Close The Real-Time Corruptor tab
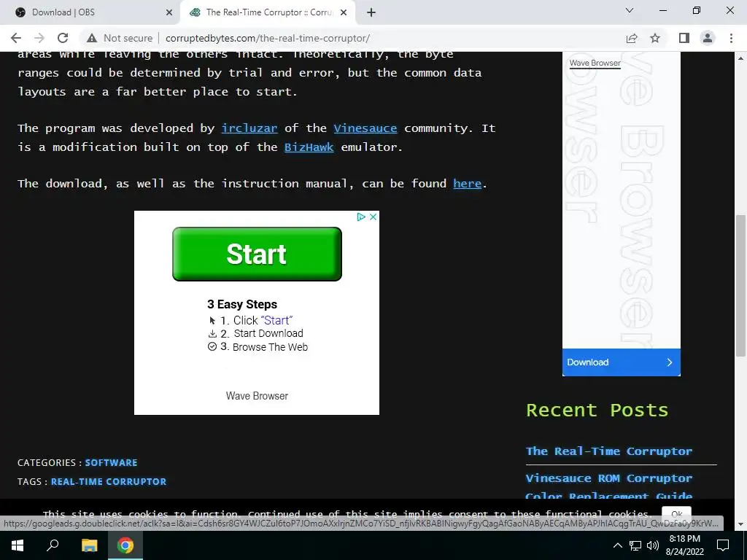 click(x=344, y=13)
